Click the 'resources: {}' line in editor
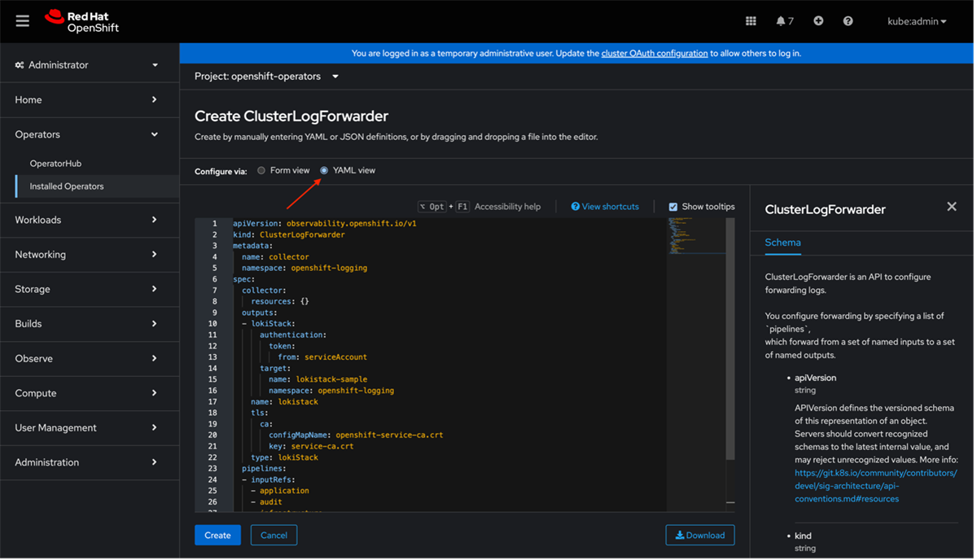The height and width of the screenshot is (560, 977). pos(280,301)
